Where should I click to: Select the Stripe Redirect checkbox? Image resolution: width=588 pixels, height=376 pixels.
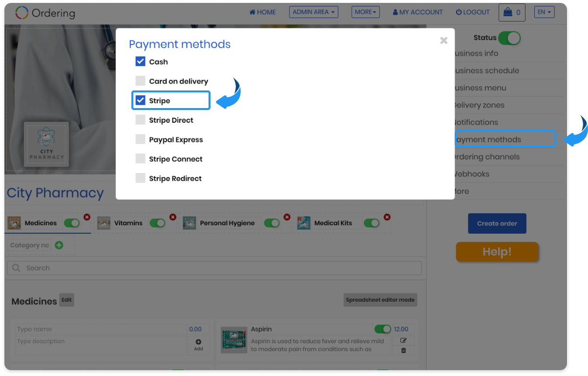tap(141, 178)
